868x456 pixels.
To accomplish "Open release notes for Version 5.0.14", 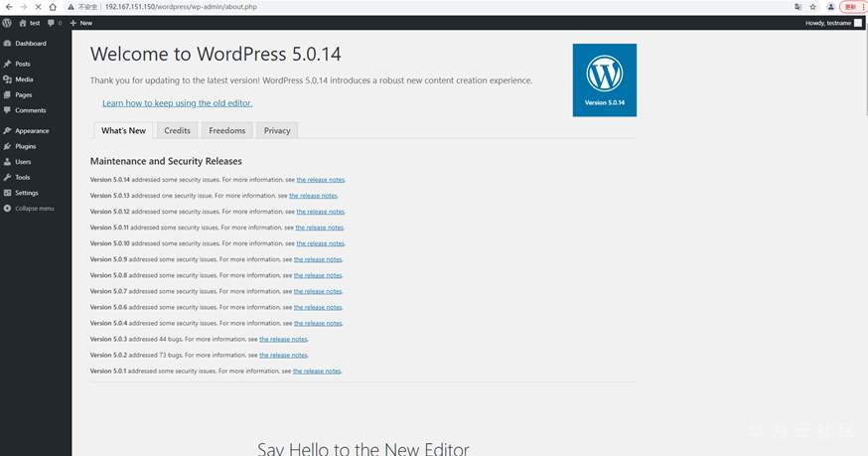I will 321,180.
